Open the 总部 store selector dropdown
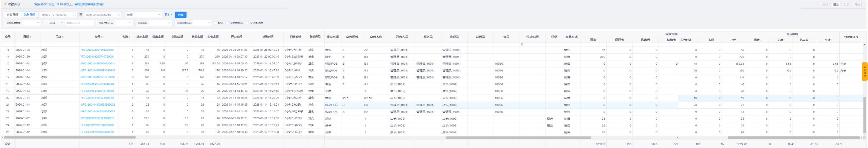Image resolution: width=868 pixels, height=148 pixels. click(143, 15)
